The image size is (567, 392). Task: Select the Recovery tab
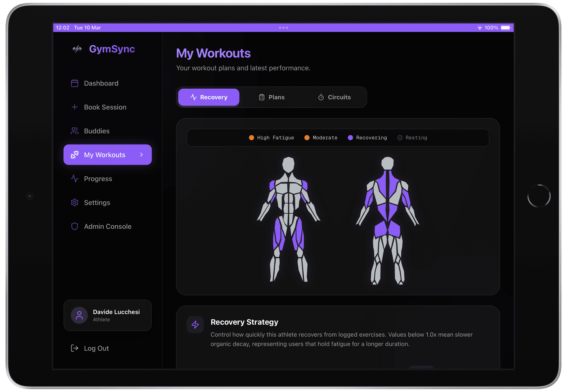tap(209, 97)
